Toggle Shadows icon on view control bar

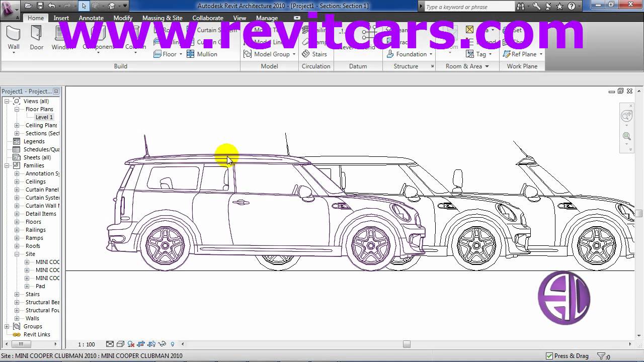click(131, 344)
